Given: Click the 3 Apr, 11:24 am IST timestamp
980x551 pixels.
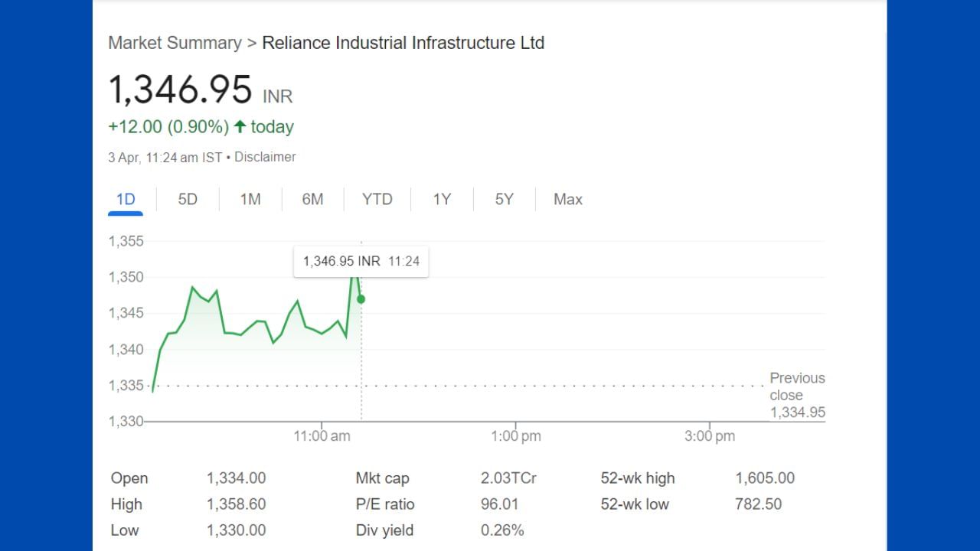Looking at the screenshot, I should click(x=165, y=157).
